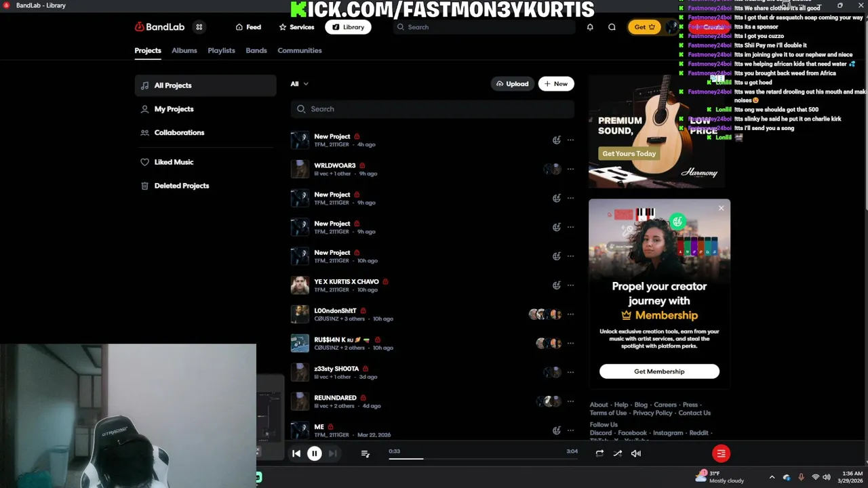Image resolution: width=868 pixels, height=488 pixels.
Task: Open Deleted Projects in sidebar
Action: [x=205, y=186]
